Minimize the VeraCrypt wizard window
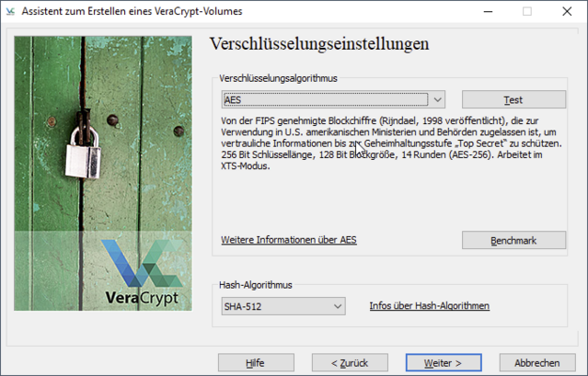Screen dimensions: 588x376 (x=485, y=12)
